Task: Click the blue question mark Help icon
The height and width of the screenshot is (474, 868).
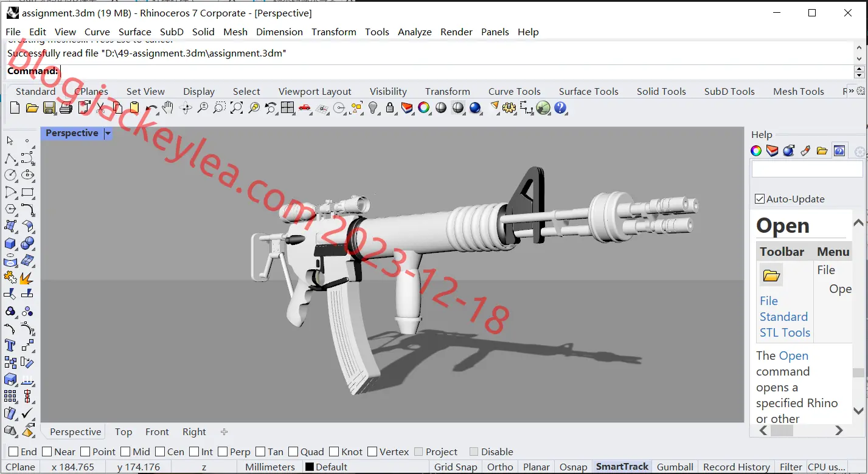Action: pyautogui.click(x=560, y=108)
